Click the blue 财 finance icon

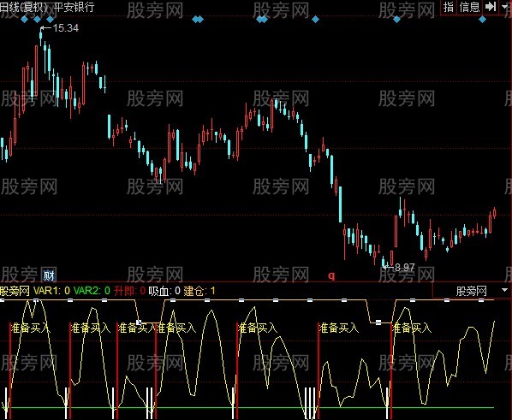click(49, 276)
